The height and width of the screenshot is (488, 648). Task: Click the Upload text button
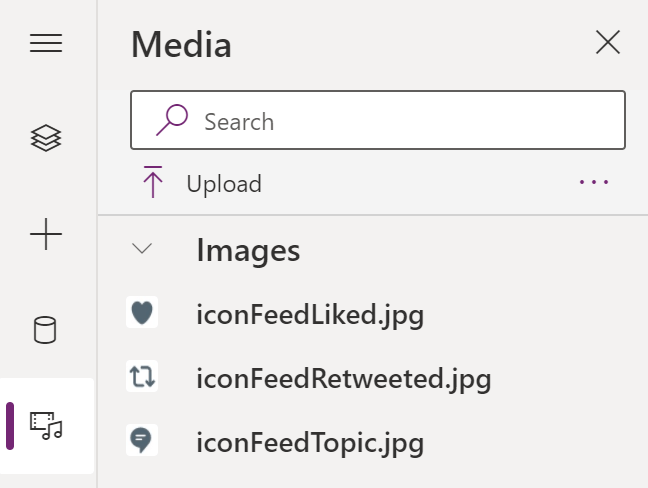tap(224, 184)
